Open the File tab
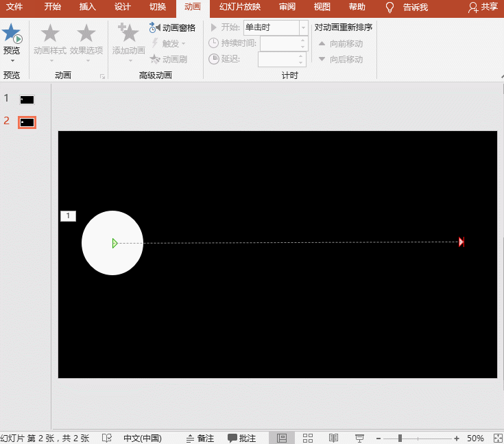Screen dimensions: 504x444 click(14, 7)
